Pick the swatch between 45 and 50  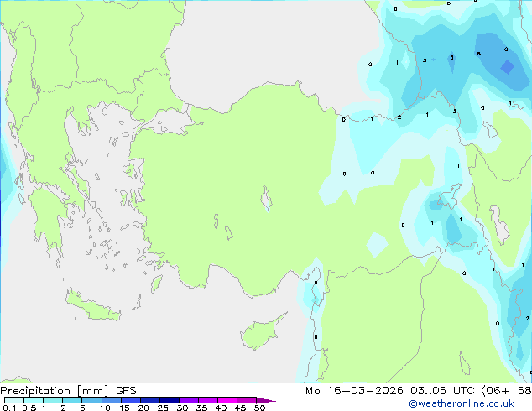(247, 400)
